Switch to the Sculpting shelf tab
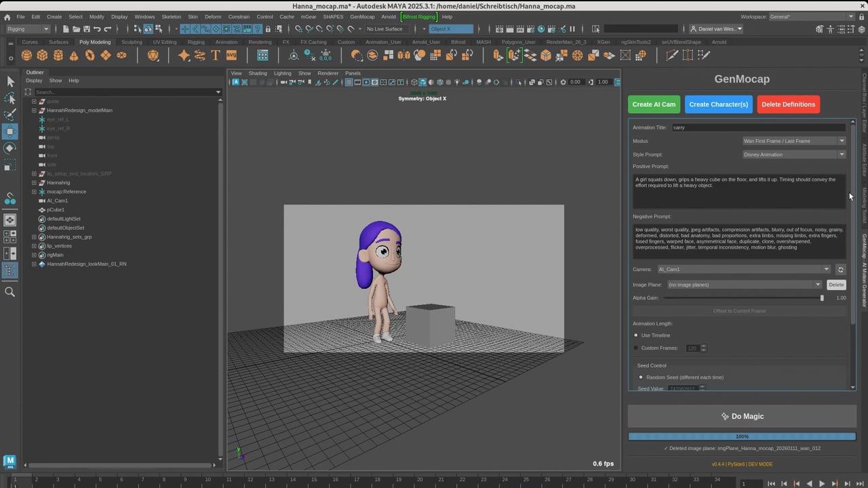The height and width of the screenshot is (488, 868). pos(132,42)
